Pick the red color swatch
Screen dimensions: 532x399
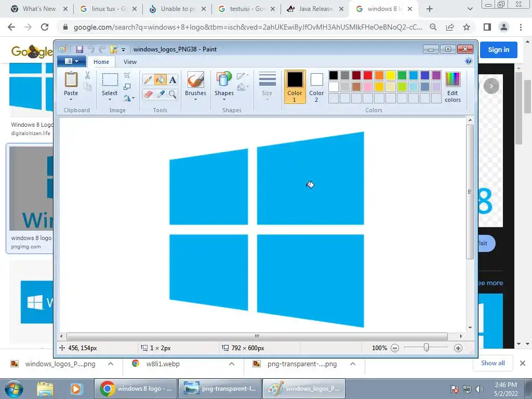(368, 75)
